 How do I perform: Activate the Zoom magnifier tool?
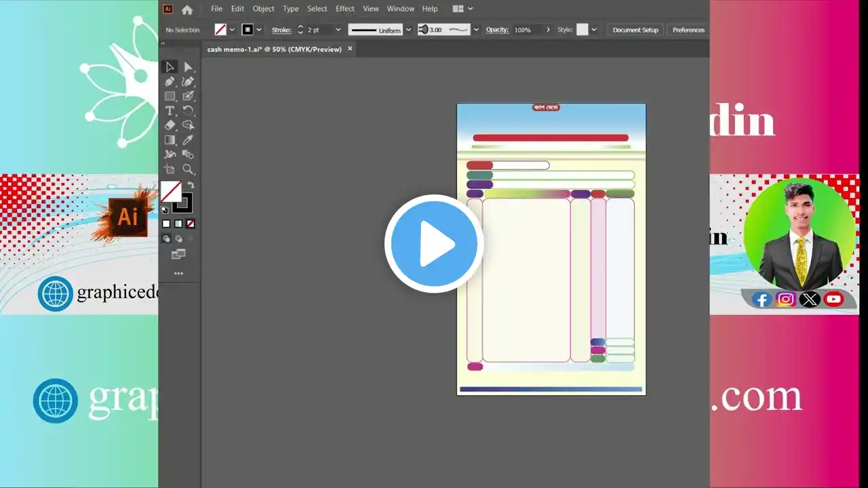188,169
